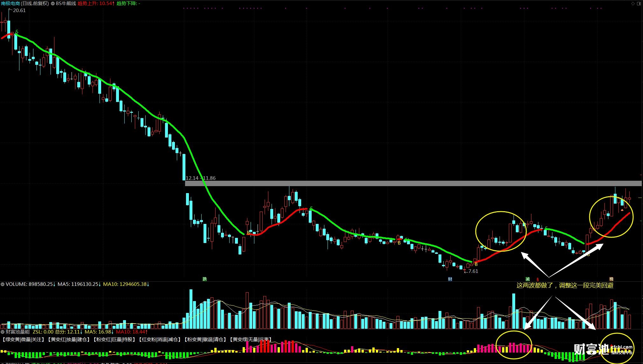
Task: Click the 日线.前复权 period label
Action: (35, 3)
